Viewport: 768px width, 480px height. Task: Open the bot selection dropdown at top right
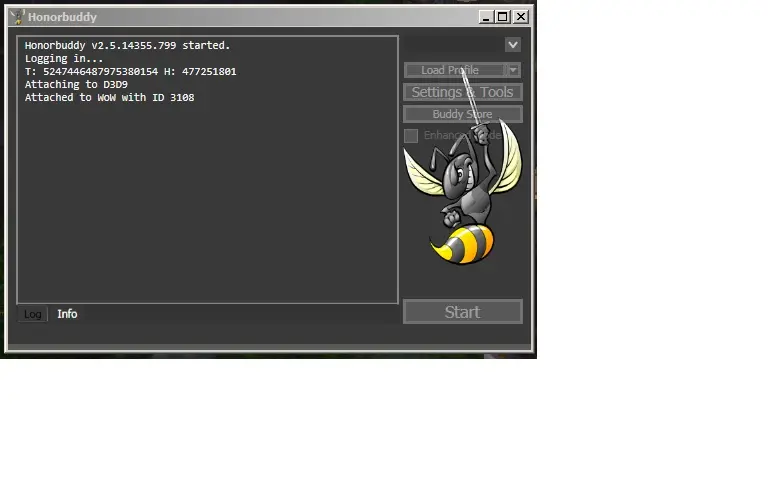[513, 45]
